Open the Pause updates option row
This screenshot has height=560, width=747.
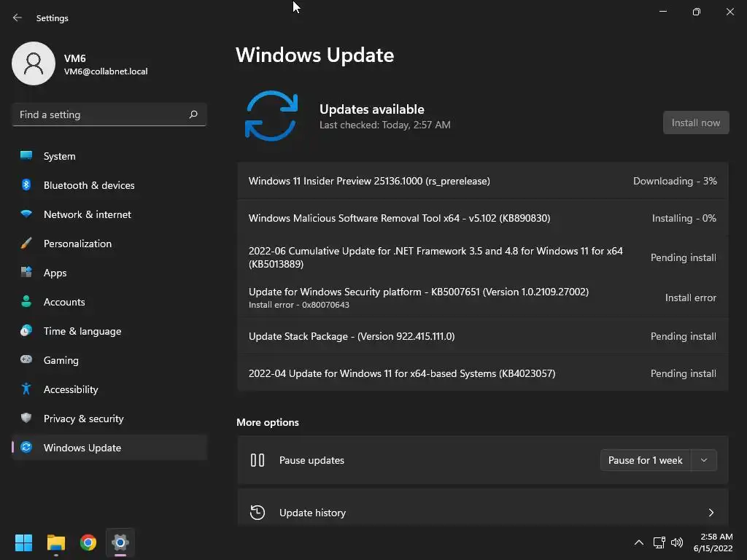(483, 460)
